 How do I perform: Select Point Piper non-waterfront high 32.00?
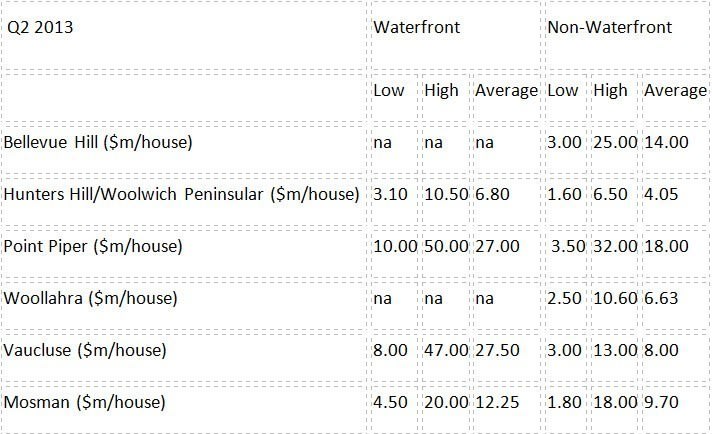click(615, 247)
